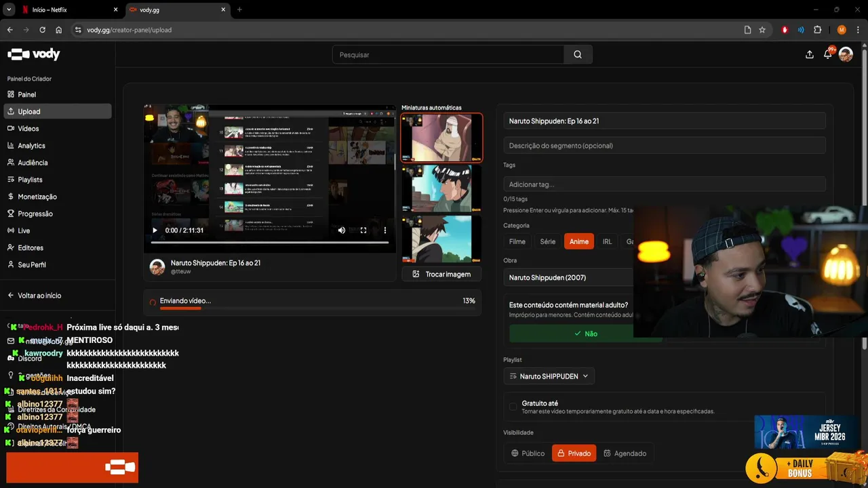Click the Pesquisar search field
The width and height of the screenshot is (868, 488).
(x=448, y=55)
